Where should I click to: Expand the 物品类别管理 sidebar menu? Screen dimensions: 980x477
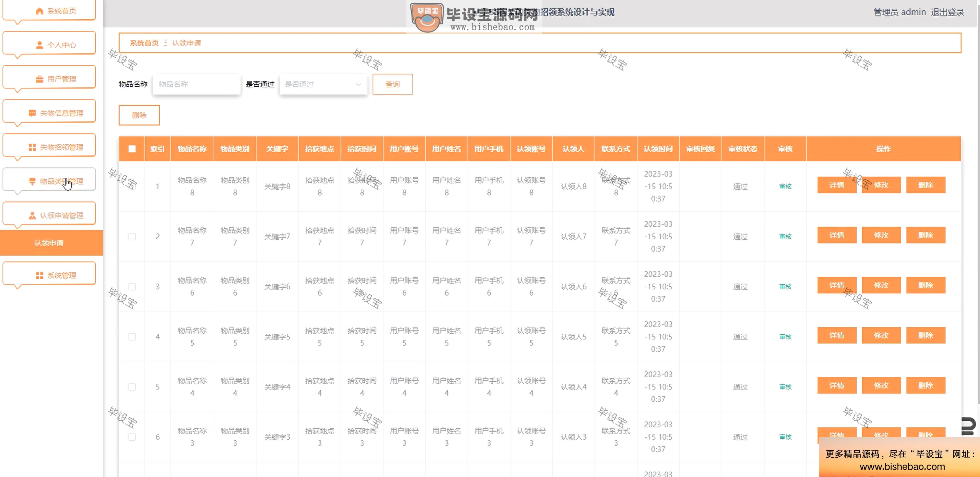click(49, 180)
